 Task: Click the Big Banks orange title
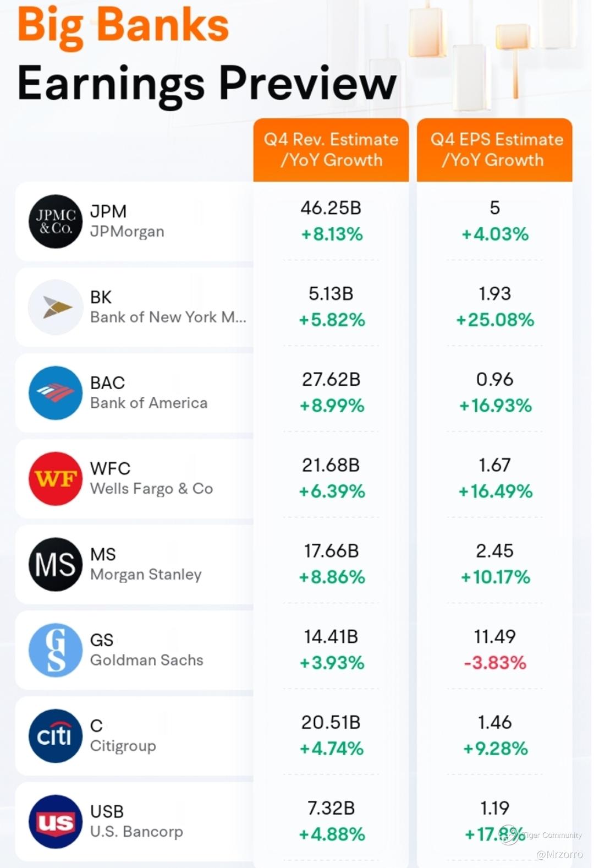123,25
